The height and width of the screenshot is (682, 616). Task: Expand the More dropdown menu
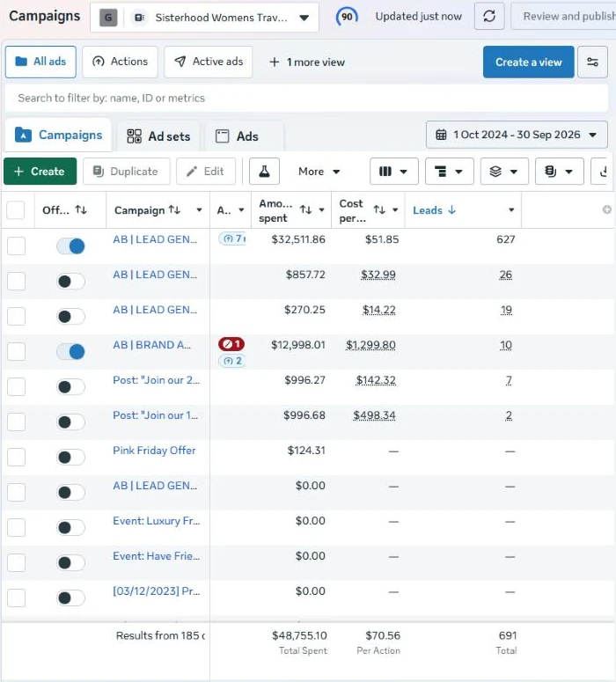point(319,172)
